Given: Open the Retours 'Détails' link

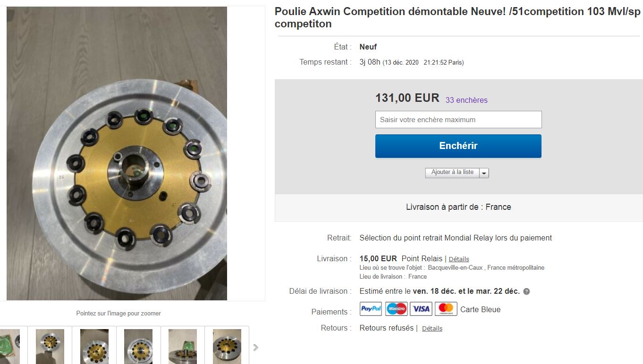Looking at the screenshot, I should 432,329.
